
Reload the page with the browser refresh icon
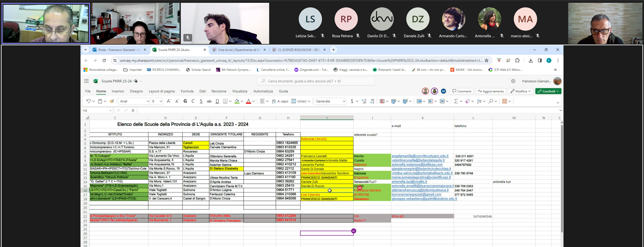104,60
